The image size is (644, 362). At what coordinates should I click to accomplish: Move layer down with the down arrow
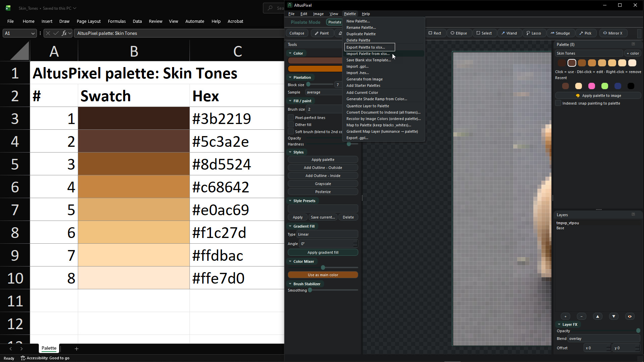pyautogui.click(x=614, y=316)
